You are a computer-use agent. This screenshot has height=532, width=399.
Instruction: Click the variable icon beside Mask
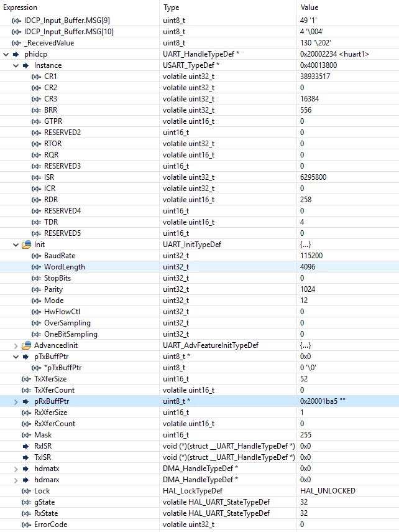coord(27,435)
